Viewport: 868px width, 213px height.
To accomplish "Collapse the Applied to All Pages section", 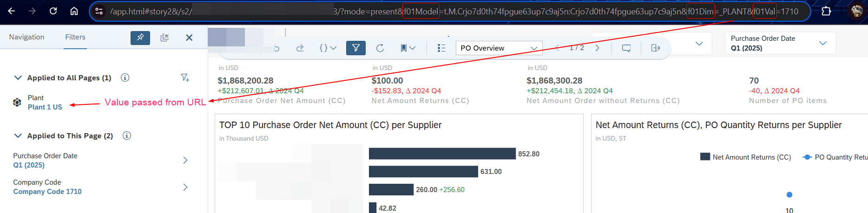I will point(18,77).
